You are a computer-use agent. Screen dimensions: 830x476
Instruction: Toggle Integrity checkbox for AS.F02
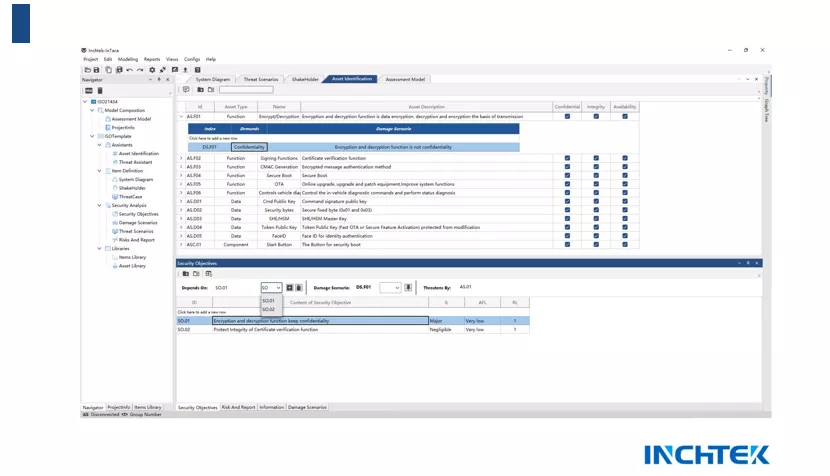tap(596, 158)
